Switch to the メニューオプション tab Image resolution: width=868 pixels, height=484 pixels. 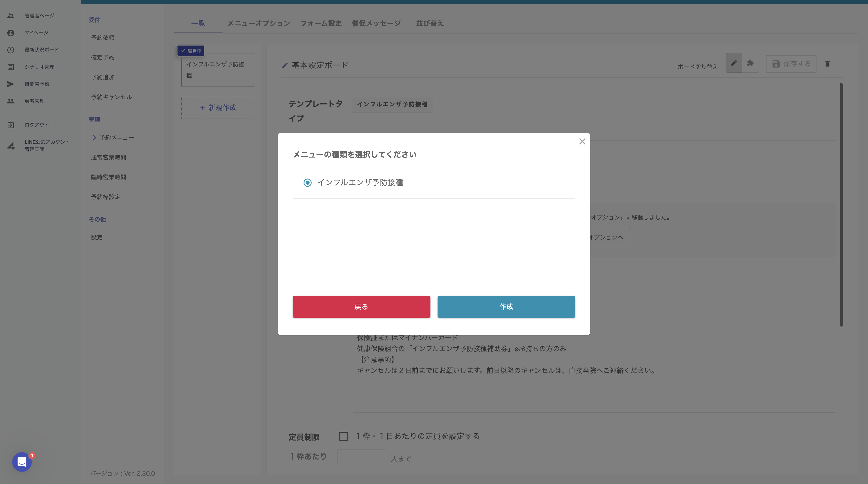pyautogui.click(x=258, y=23)
